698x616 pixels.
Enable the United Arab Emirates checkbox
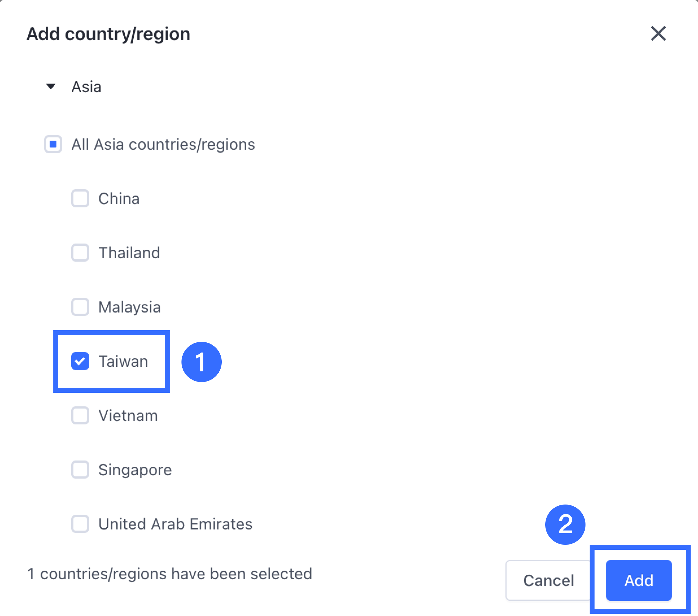(80, 524)
